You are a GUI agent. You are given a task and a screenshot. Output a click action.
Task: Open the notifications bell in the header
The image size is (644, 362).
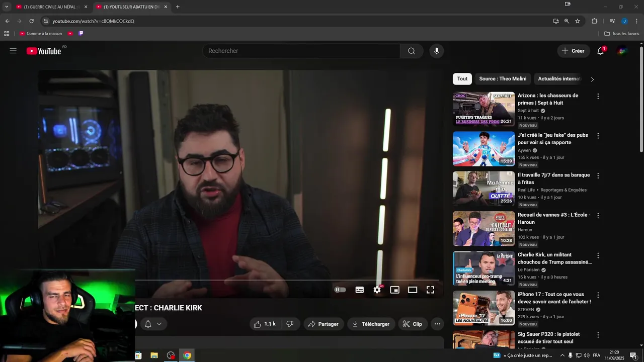(x=601, y=51)
